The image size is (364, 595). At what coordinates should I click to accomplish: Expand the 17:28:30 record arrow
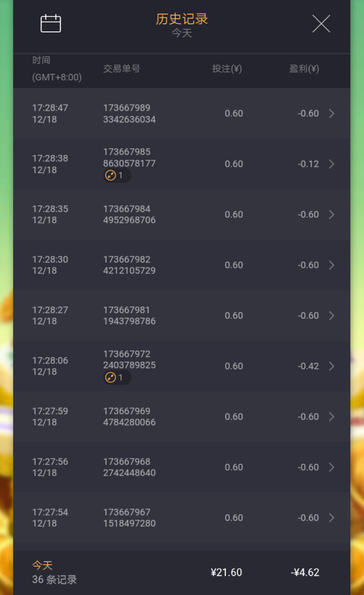point(332,265)
